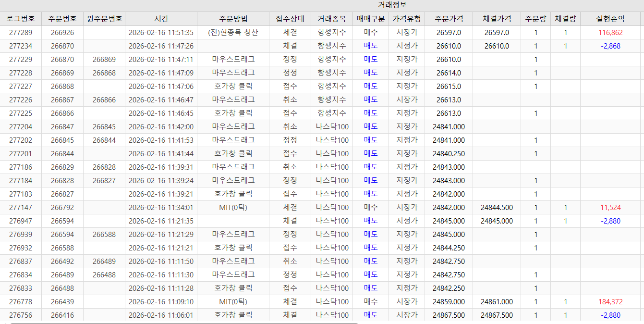Viewport: 644px width, 324px height.
Task: Select log number 277204 cell
Action: click(21, 127)
